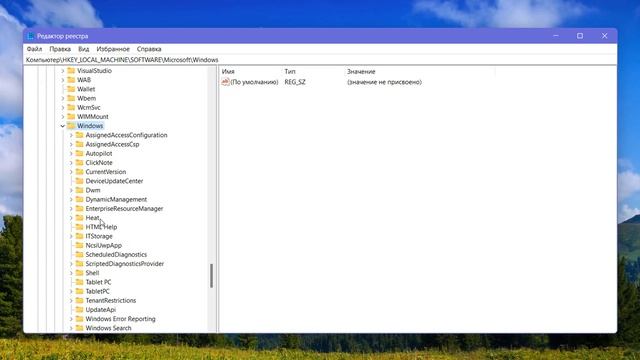
Task: Expand the CurrentVersion key
Action: click(x=71, y=172)
